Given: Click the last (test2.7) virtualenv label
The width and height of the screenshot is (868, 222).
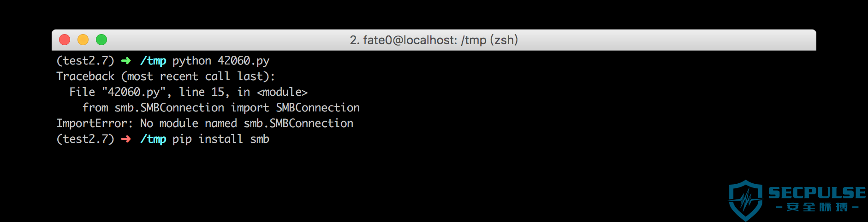Looking at the screenshot, I should (85, 139).
